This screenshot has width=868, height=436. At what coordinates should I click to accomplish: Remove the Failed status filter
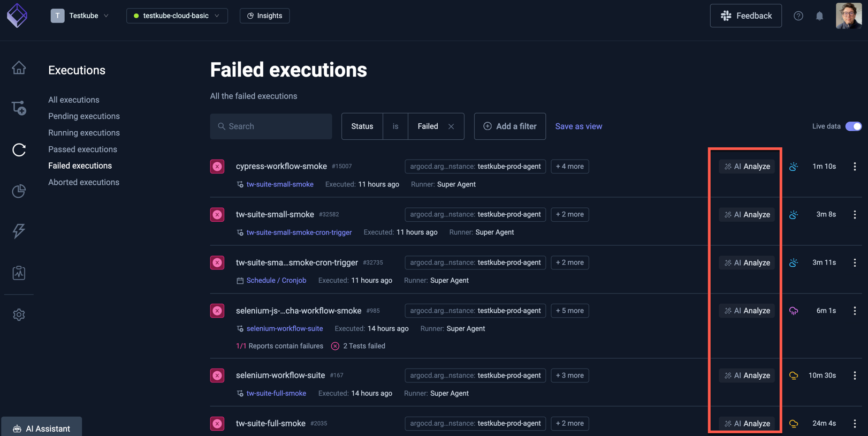point(451,126)
